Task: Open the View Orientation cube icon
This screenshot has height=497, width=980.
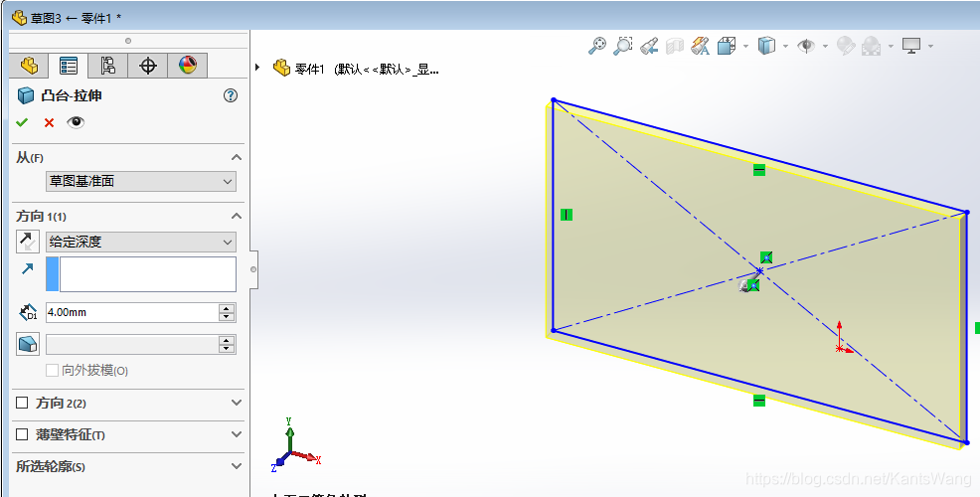Action: click(x=727, y=46)
